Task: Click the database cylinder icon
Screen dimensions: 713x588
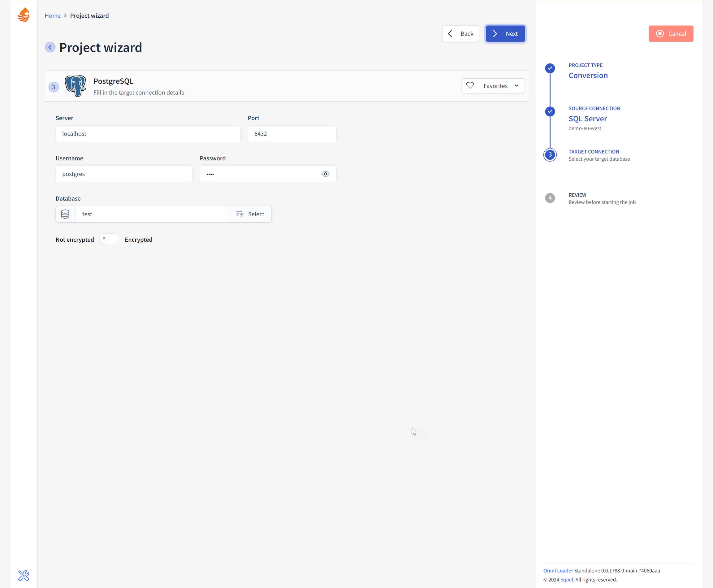Action: coord(65,214)
